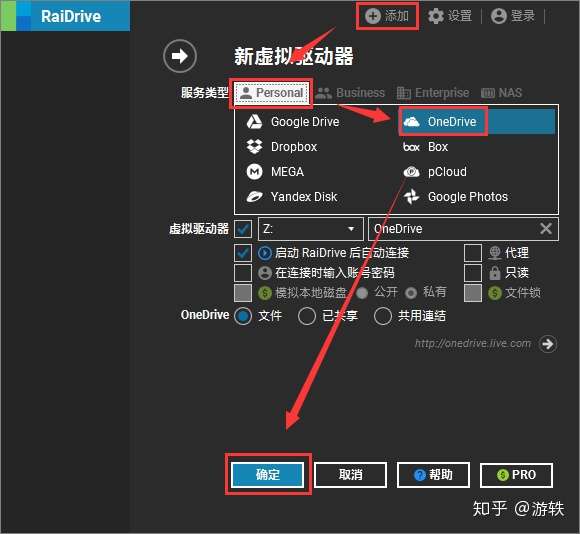This screenshot has height=534, width=580.
Task: Toggle the 虚拟驱动器 drive letter checkbox
Action: point(243,229)
